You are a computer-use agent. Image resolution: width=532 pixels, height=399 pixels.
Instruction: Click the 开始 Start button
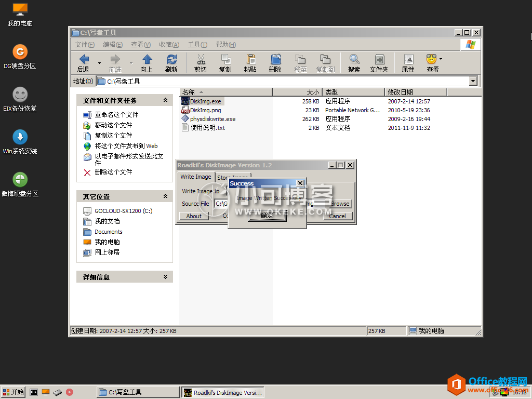tap(13, 392)
